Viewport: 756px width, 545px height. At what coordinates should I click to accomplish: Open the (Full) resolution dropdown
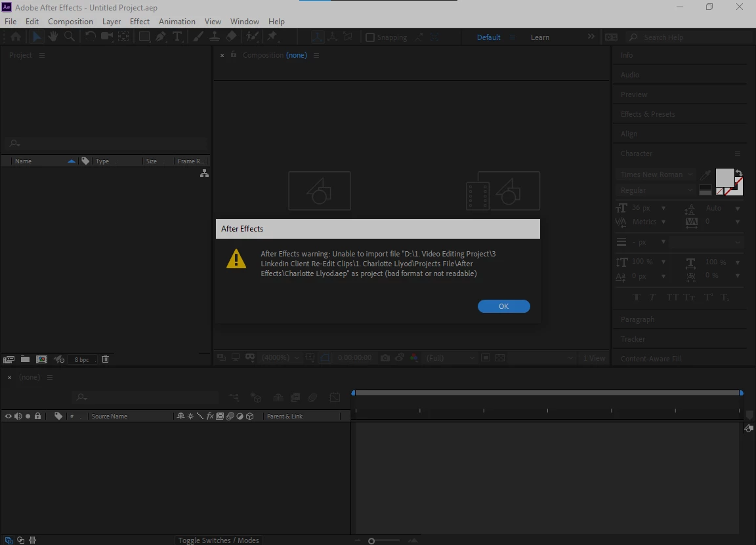click(450, 358)
